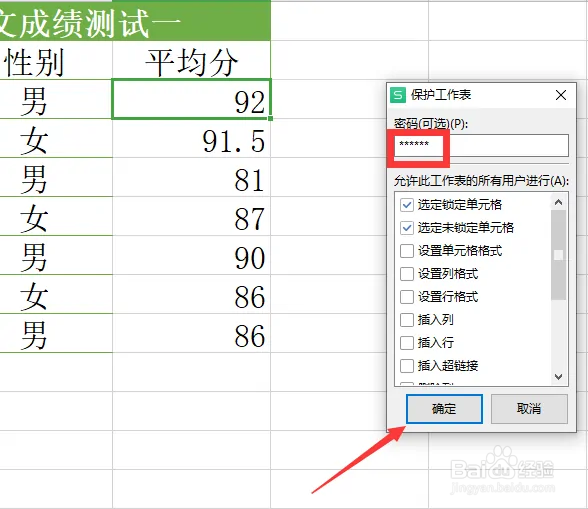Click the permissions list scroll down arrow
The image size is (588, 509).
(x=558, y=377)
